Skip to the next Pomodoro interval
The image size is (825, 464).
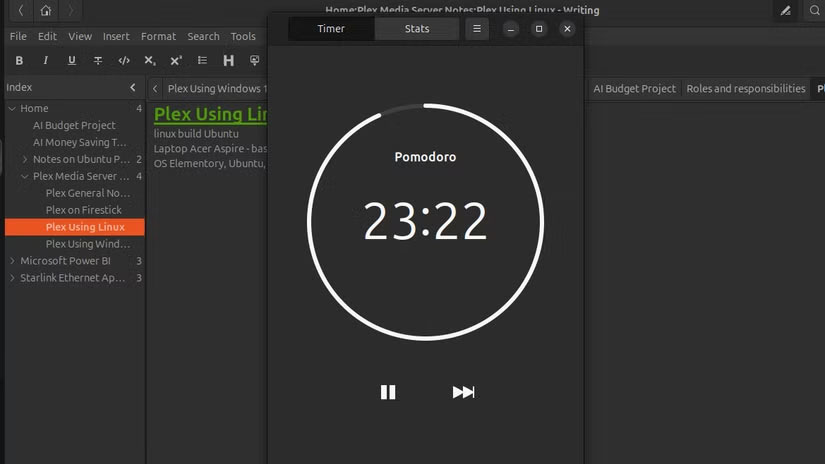pyautogui.click(x=463, y=392)
